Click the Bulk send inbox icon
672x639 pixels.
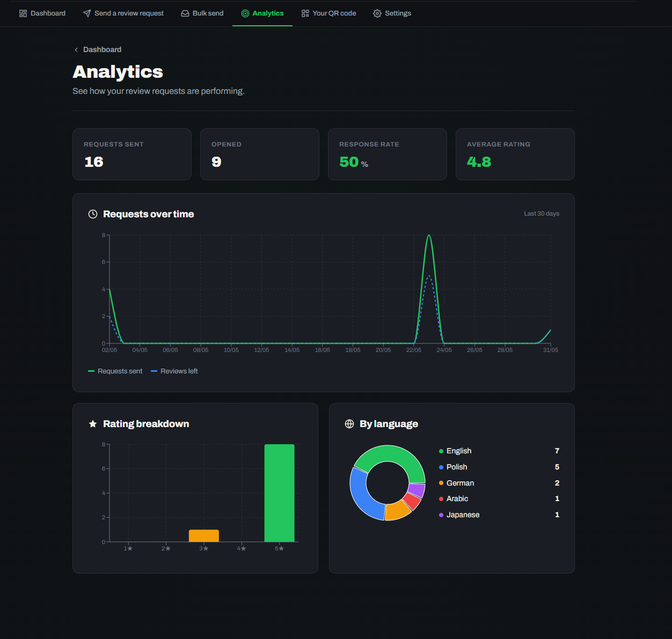tap(185, 13)
